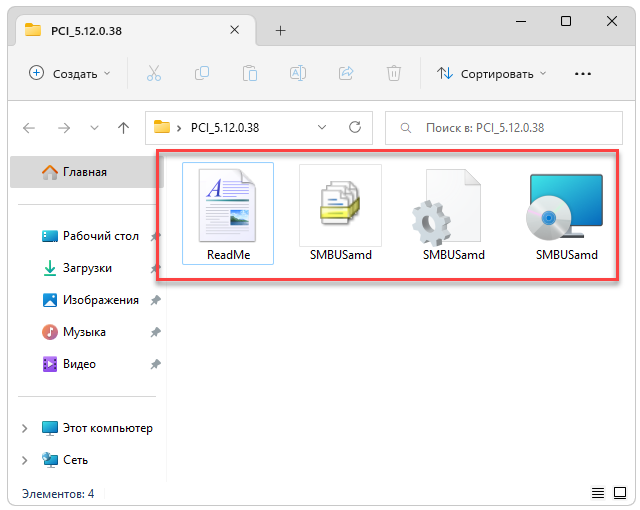Screen dimensions: 640x510
Task: Open Главная in the sidebar
Action: [87, 172]
